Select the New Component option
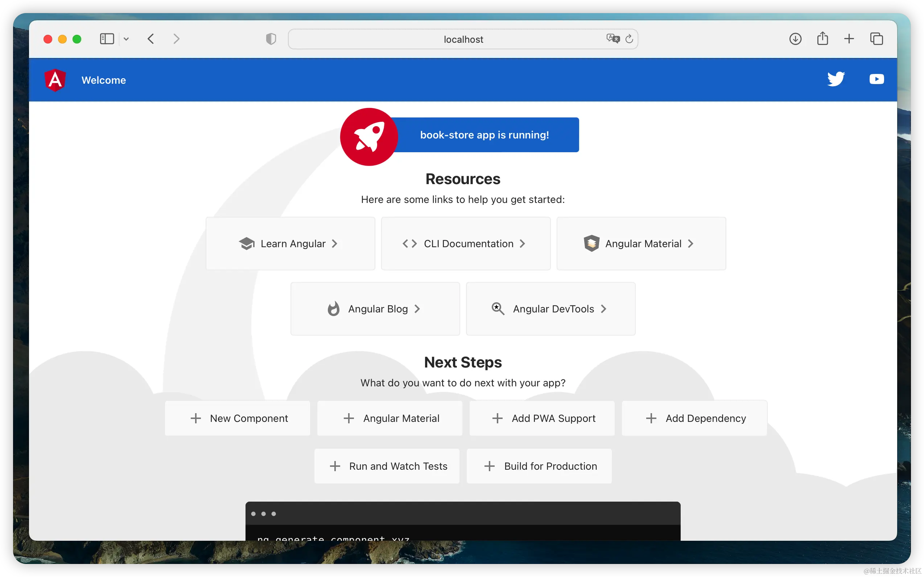This screenshot has width=924, height=577. (x=238, y=418)
